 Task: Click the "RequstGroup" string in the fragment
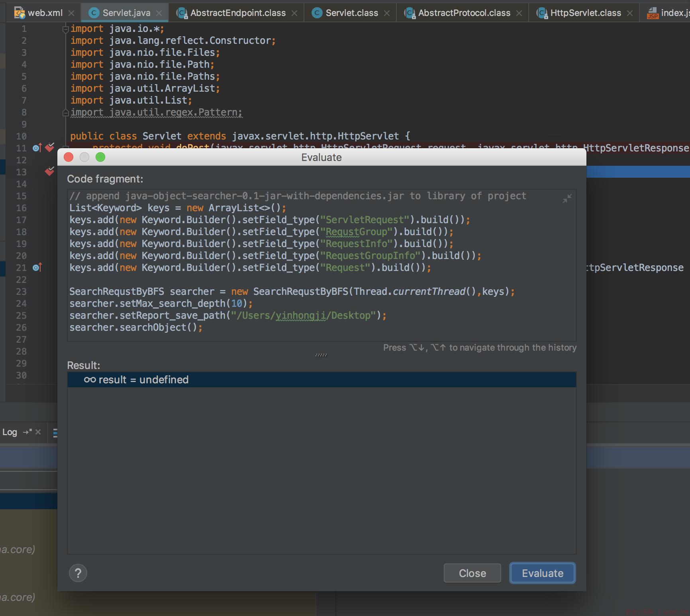pyautogui.click(x=357, y=232)
